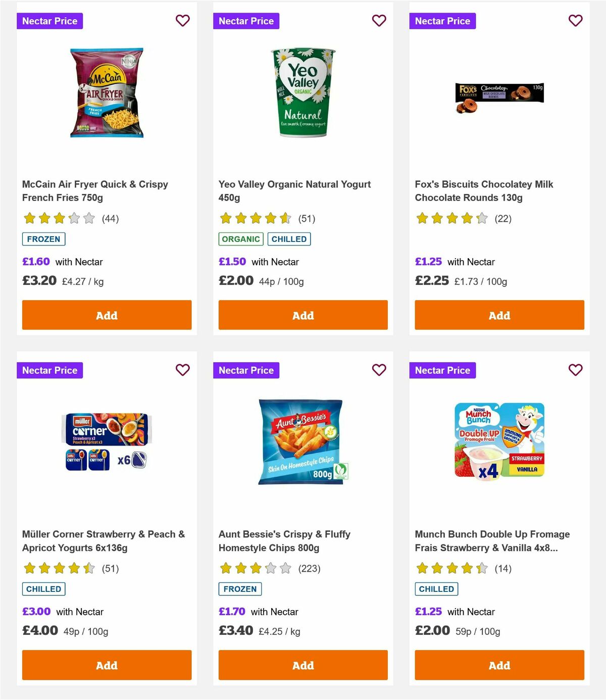This screenshot has width=606, height=700.
Task: Click the Nectar Price badge on Yeo Valley card
Action: (x=246, y=21)
